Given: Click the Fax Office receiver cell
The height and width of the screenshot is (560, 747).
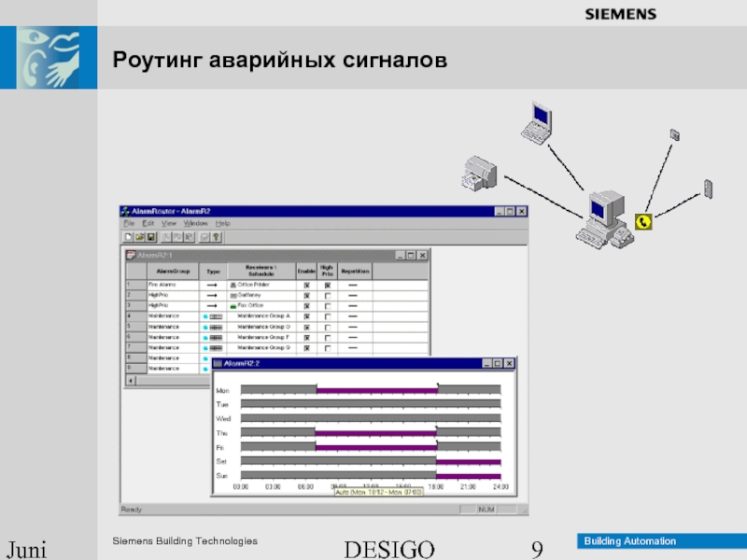Looking at the screenshot, I should tap(261, 306).
